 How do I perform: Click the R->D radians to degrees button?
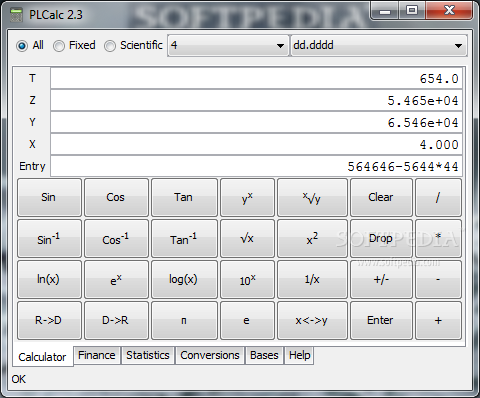coord(49,320)
